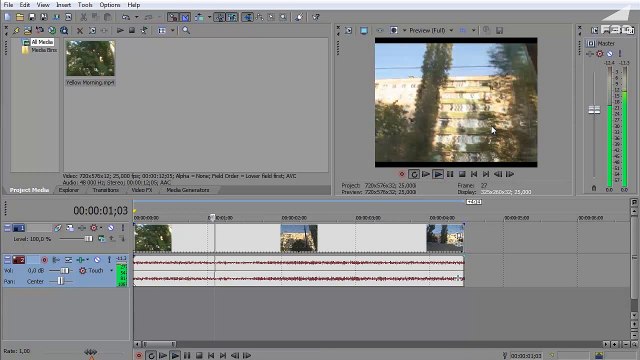Open Project Video Properties in the preview toolbar
Screen dimensions: 640x360
coord(348,31)
